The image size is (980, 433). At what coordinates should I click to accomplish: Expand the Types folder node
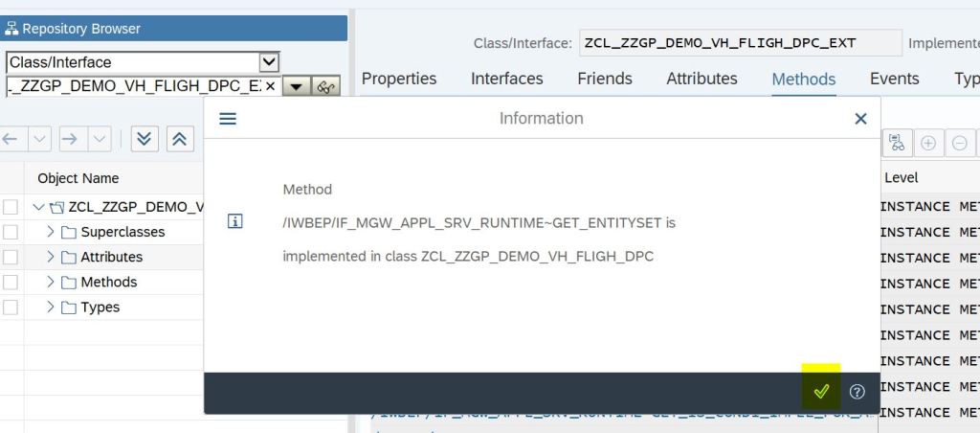(x=52, y=308)
